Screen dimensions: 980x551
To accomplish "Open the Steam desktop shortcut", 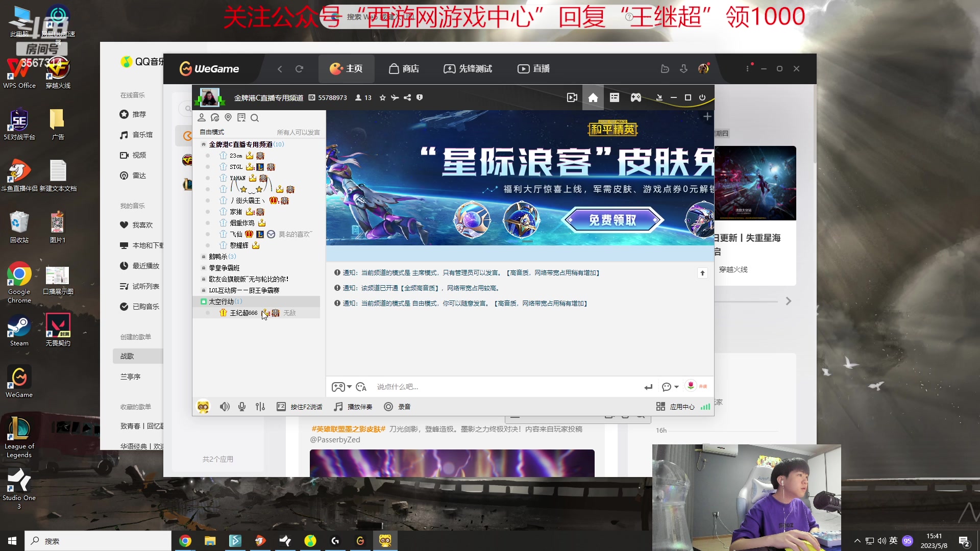I will pyautogui.click(x=19, y=331).
